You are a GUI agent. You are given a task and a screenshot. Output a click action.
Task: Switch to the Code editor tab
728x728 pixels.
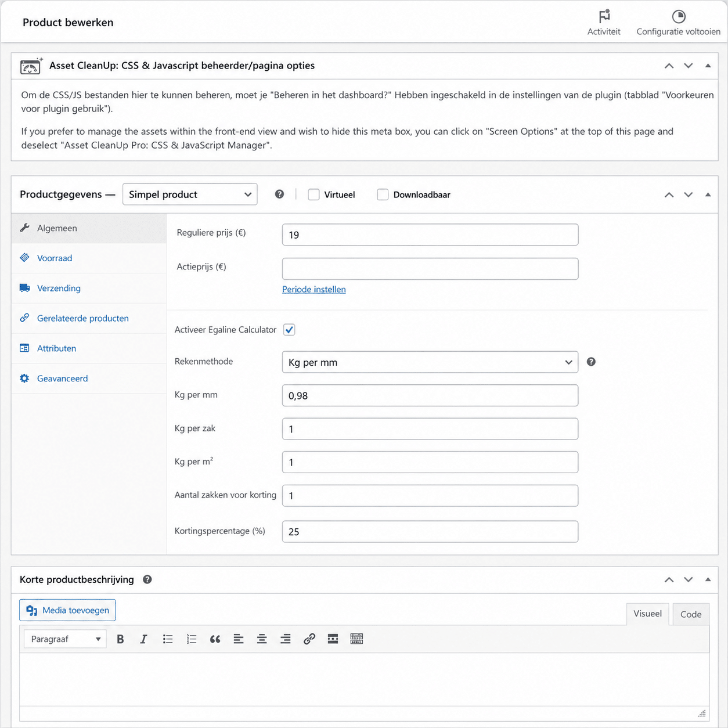tap(690, 614)
